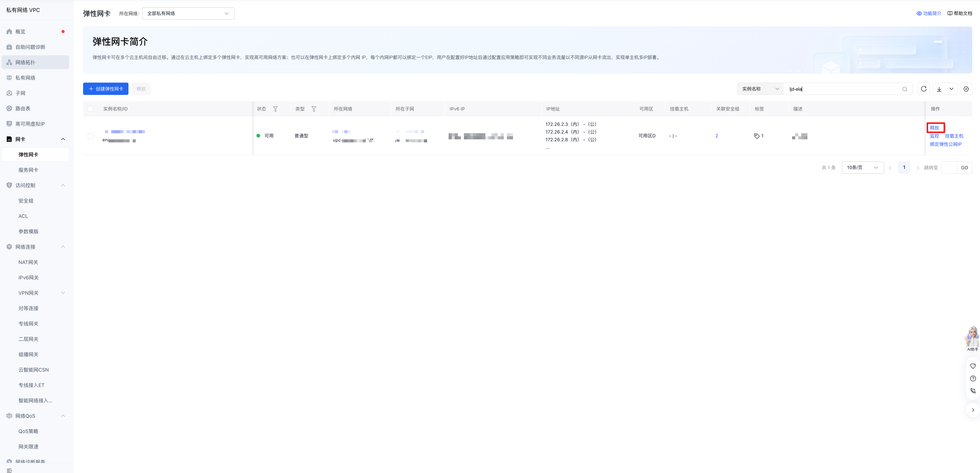
Task: Open the 所在网络 全部私有网络 dropdown
Action: tap(188, 13)
